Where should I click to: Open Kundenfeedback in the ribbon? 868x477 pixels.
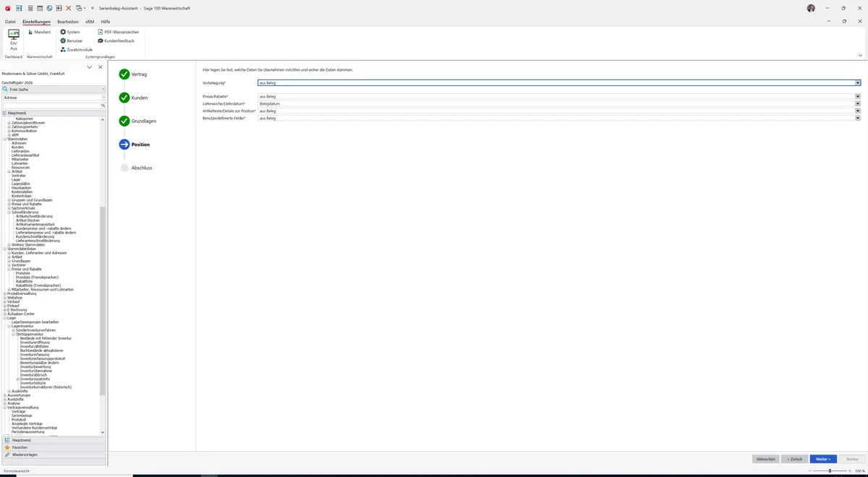[116, 40]
